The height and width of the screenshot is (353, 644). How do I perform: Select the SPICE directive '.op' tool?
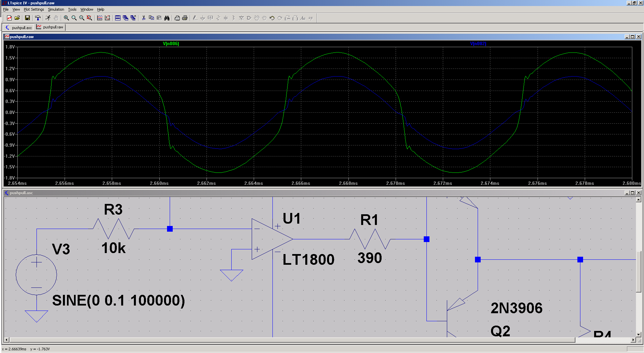coord(311,18)
